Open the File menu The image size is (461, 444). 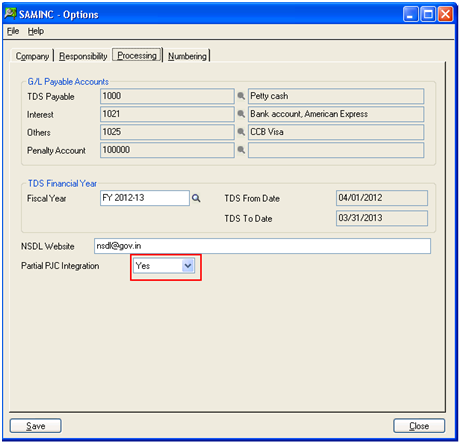pos(13,31)
